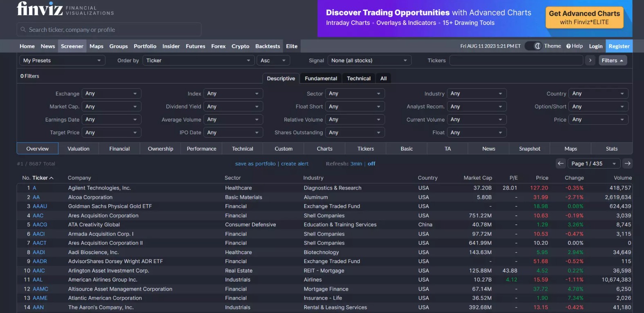Click the Help question mark icon
This screenshot has height=313, width=644.
click(x=568, y=46)
